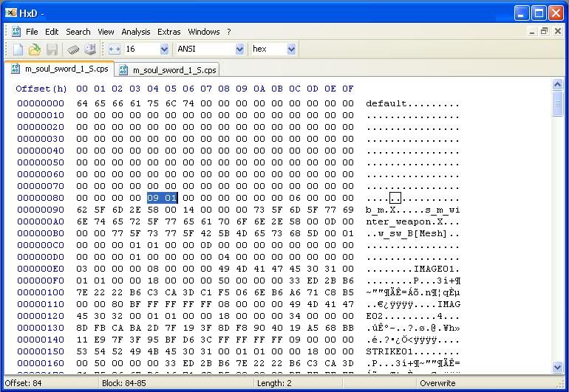Click the bytes-per-row width arrows icon
This screenshot has width=569, height=392.
point(115,49)
